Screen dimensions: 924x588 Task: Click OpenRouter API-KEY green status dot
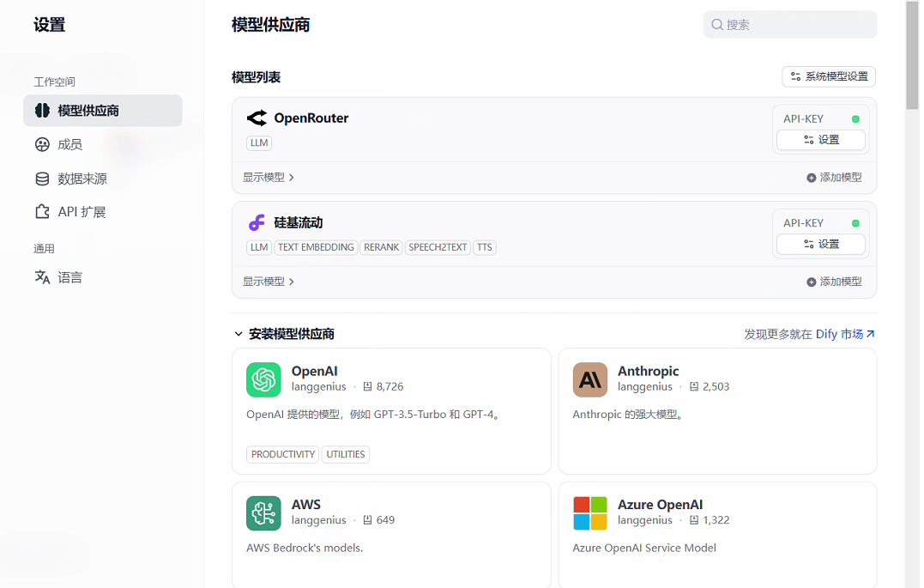coord(855,119)
